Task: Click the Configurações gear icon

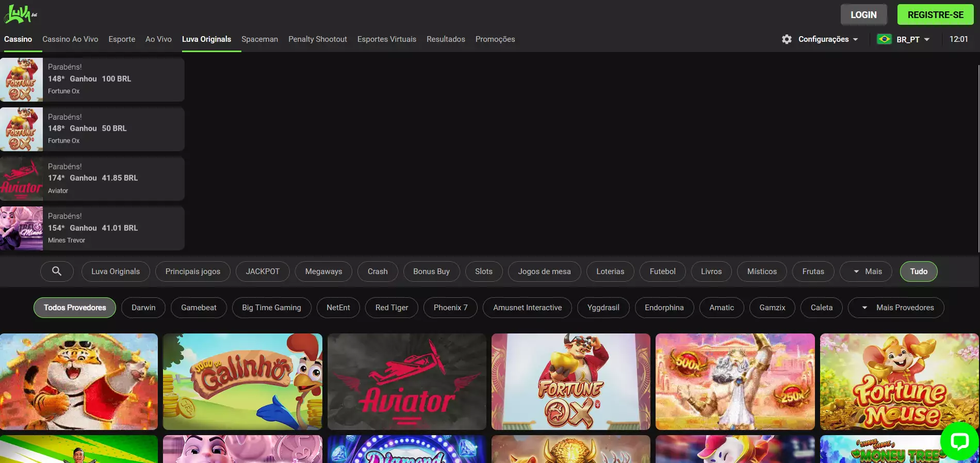Action: coord(787,39)
